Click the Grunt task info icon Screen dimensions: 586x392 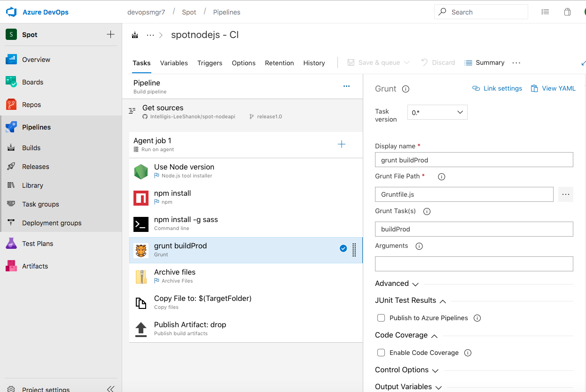[x=406, y=89]
